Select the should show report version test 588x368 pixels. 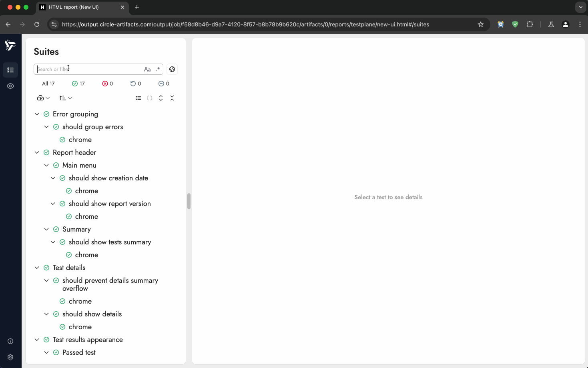pos(110,204)
